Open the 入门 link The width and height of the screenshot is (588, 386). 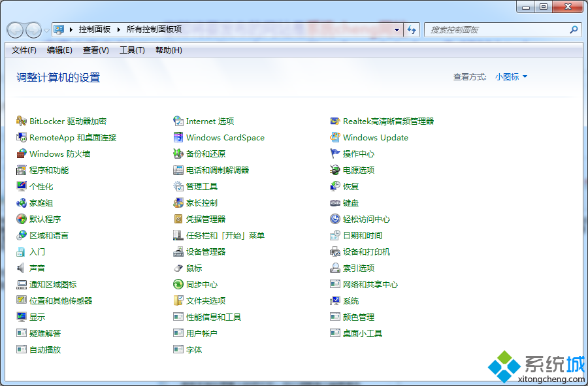click(x=37, y=252)
